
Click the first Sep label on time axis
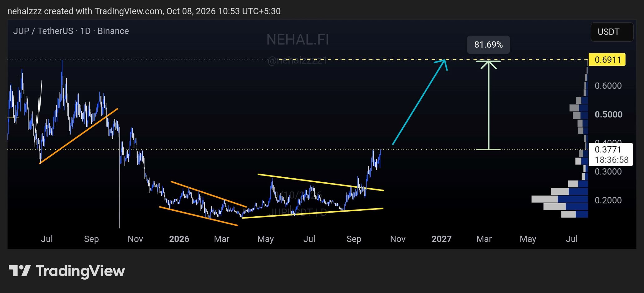91,239
